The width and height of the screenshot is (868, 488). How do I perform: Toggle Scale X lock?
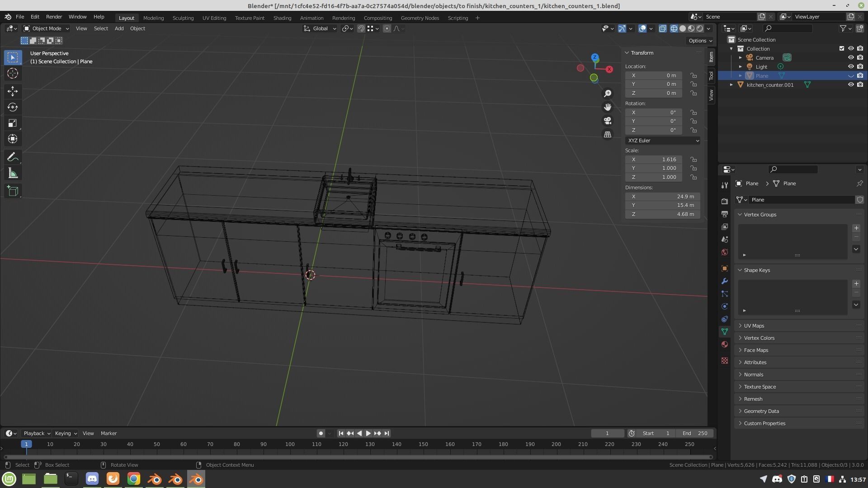point(693,160)
